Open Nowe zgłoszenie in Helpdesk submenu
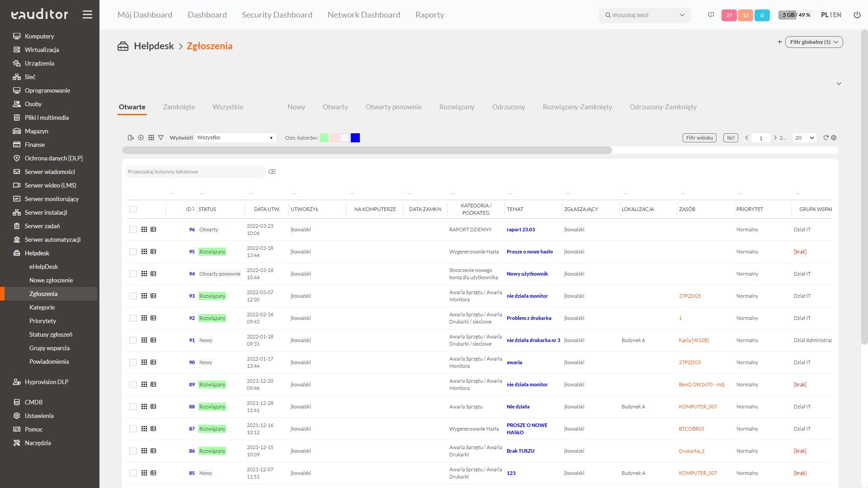Viewport: 868px width, 488px height. click(51, 280)
